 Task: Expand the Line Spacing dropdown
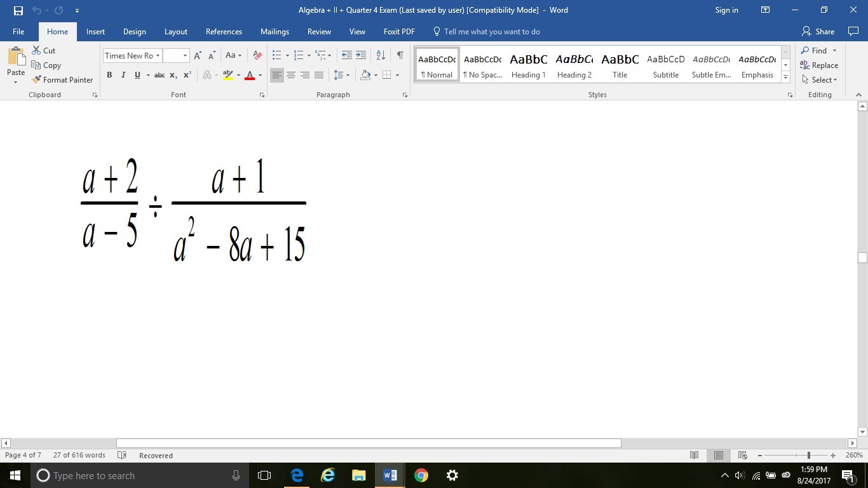click(x=348, y=75)
